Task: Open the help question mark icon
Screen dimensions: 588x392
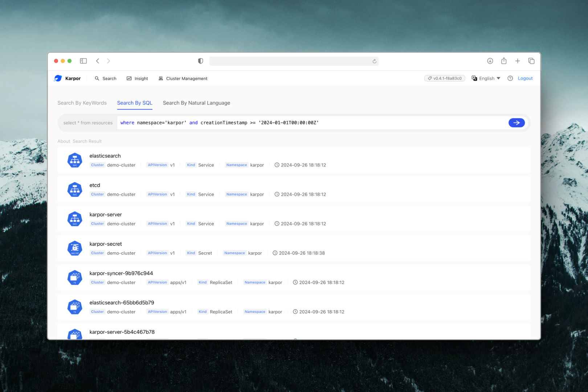Action: pyautogui.click(x=510, y=78)
